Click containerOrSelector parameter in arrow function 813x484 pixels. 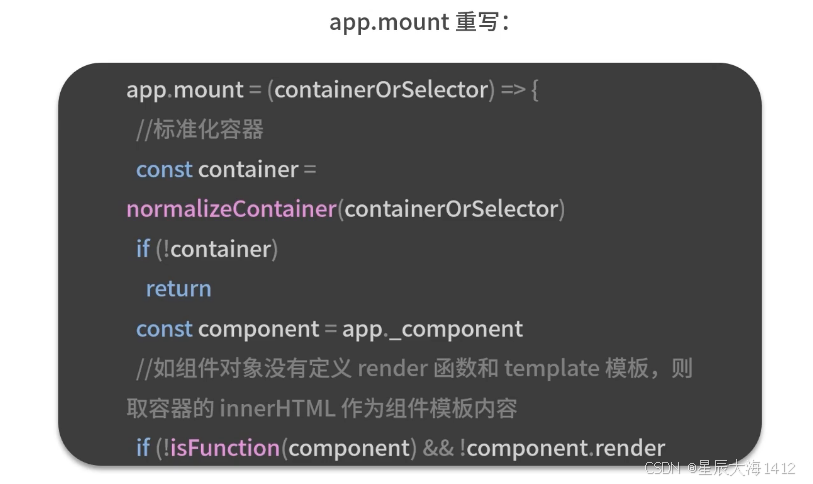[381, 90]
